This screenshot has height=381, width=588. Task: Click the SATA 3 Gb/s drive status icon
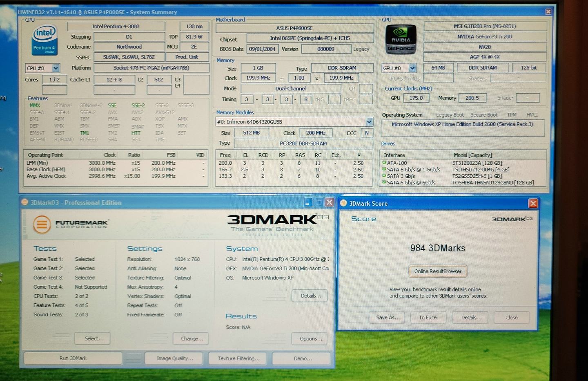pyautogui.click(x=384, y=176)
